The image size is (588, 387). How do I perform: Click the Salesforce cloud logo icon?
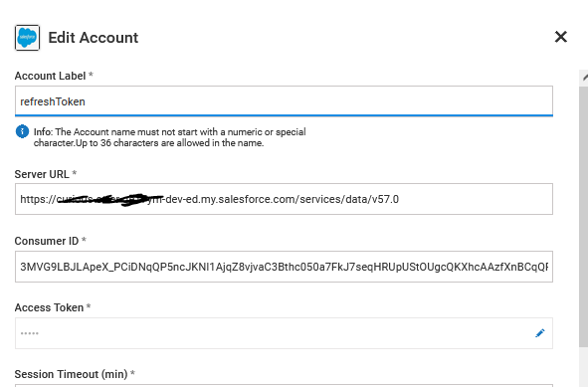click(x=28, y=38)
